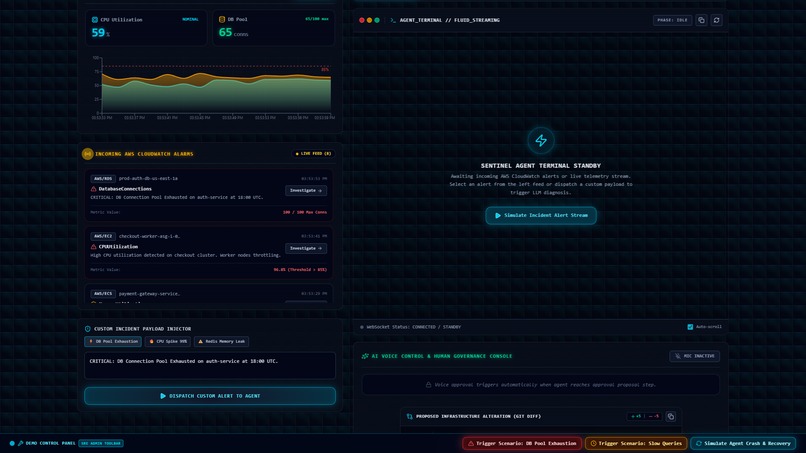This screenshot has height=453, width=806.
Task: Click the wrench icon beside Demo Control Panel
Action: pos(21,443)
